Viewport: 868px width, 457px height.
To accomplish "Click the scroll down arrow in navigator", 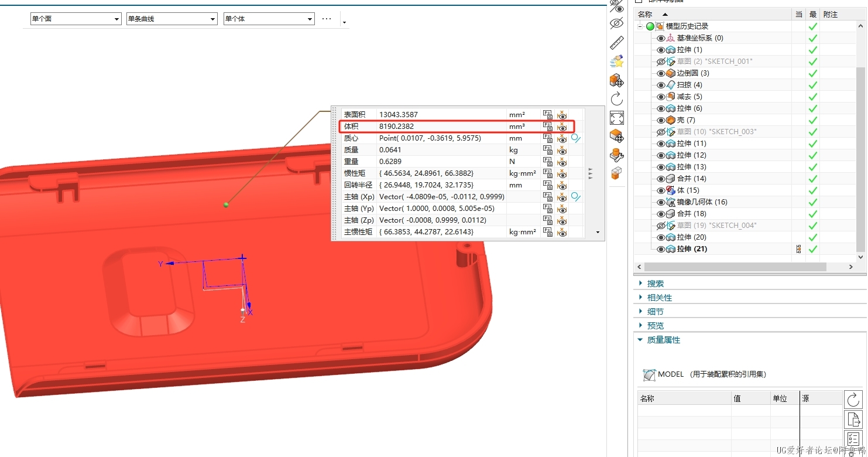I will (860, 257).
